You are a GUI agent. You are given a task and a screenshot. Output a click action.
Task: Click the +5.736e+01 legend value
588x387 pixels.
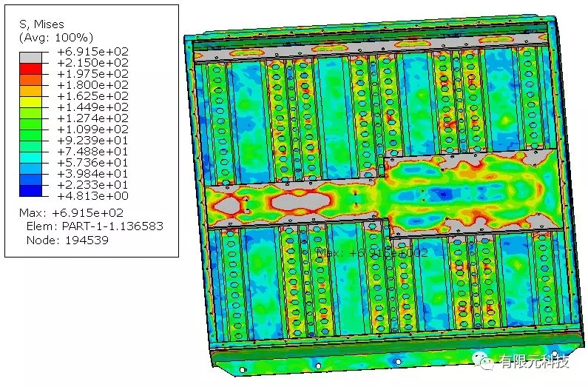click(x=92, y=162)
